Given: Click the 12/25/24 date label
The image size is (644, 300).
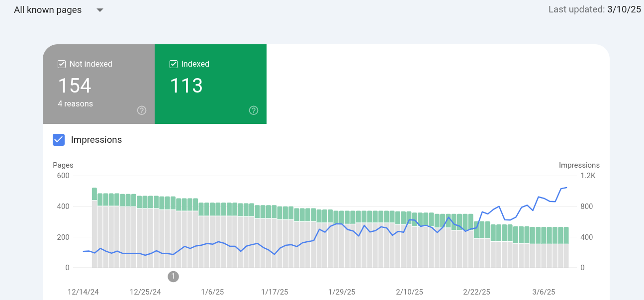Looking at the screenshot, I should point(145,292).
